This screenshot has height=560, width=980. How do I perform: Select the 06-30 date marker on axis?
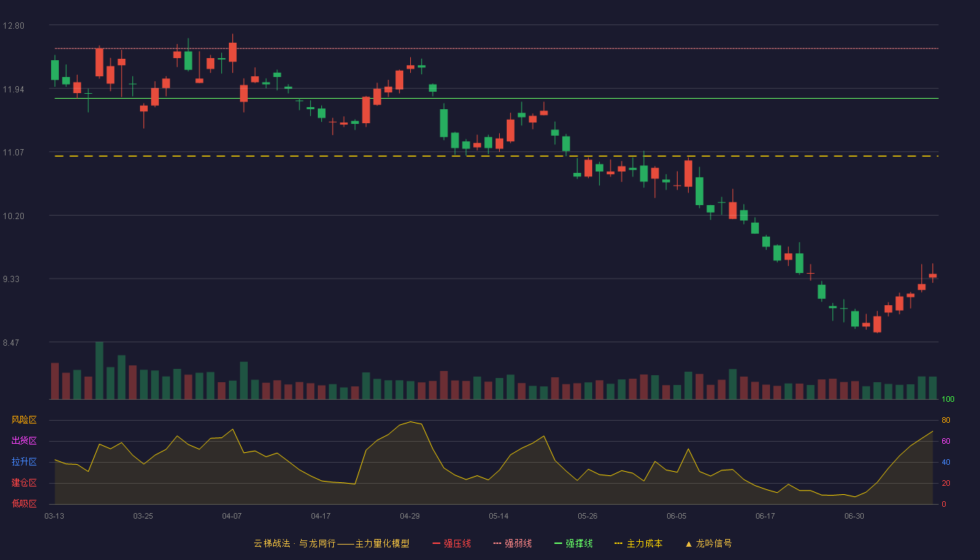pos(854,516)
